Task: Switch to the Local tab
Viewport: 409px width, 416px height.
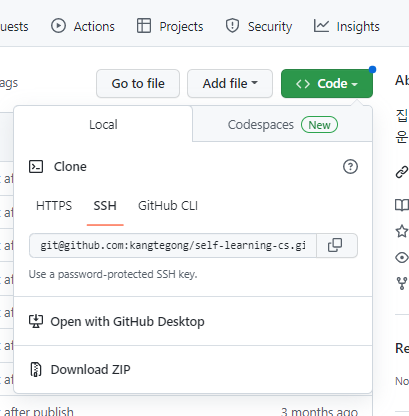Action: 103,124
